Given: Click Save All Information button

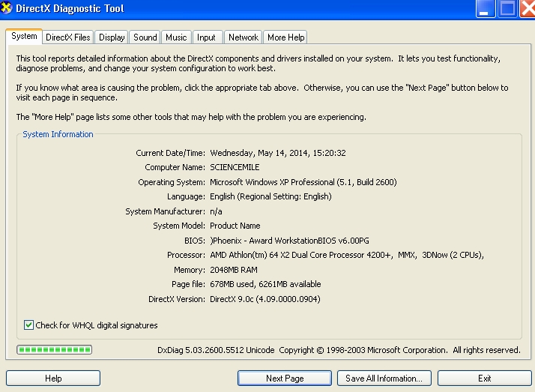Looking at the screenshot, I should (x=384, y=378).
